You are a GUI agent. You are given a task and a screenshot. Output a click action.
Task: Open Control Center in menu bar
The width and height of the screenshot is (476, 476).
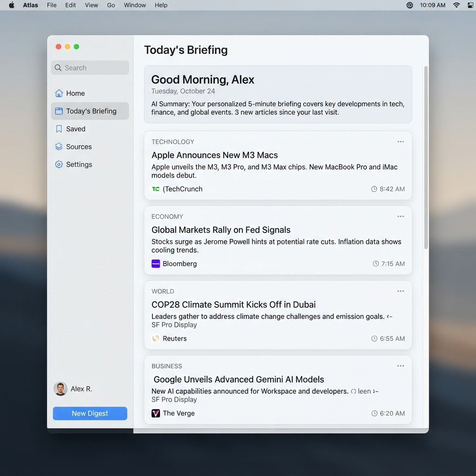click(x=471, y=5)
